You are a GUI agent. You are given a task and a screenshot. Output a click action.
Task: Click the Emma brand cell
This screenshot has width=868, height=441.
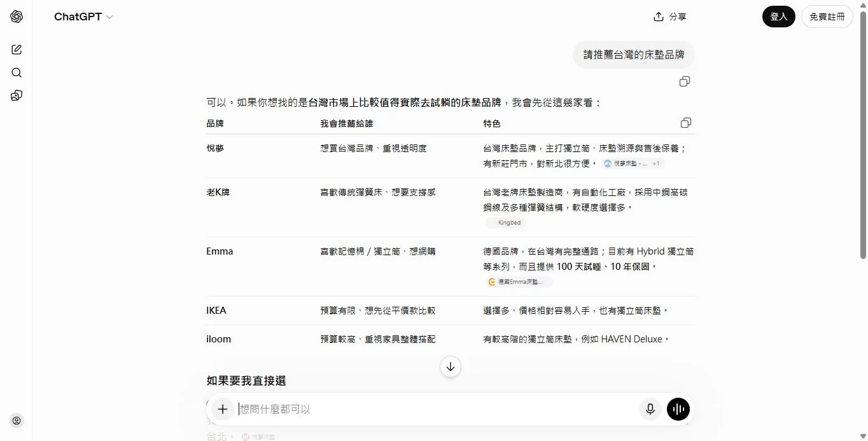point(220,251)
